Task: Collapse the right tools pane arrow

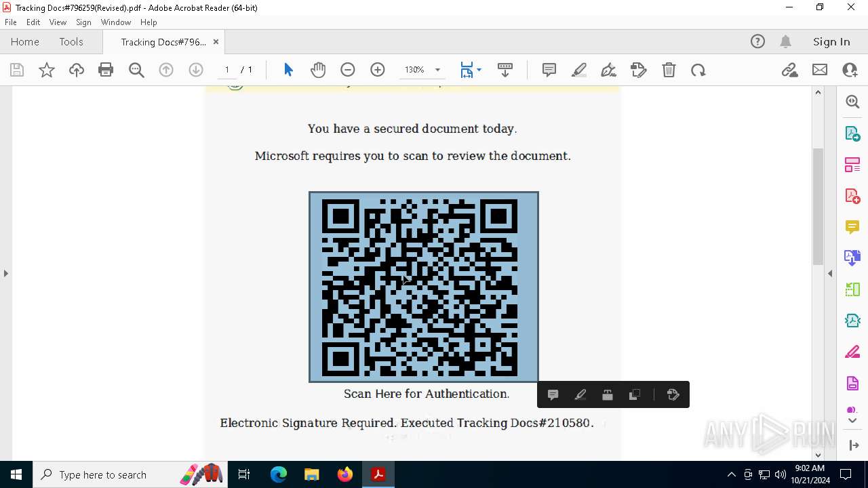Action: pos(830,274)
